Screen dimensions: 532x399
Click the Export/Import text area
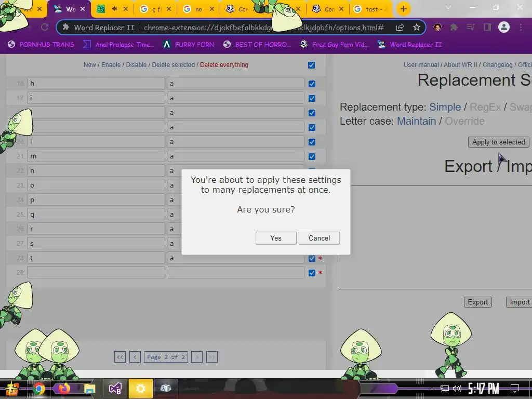click(435, 237)
